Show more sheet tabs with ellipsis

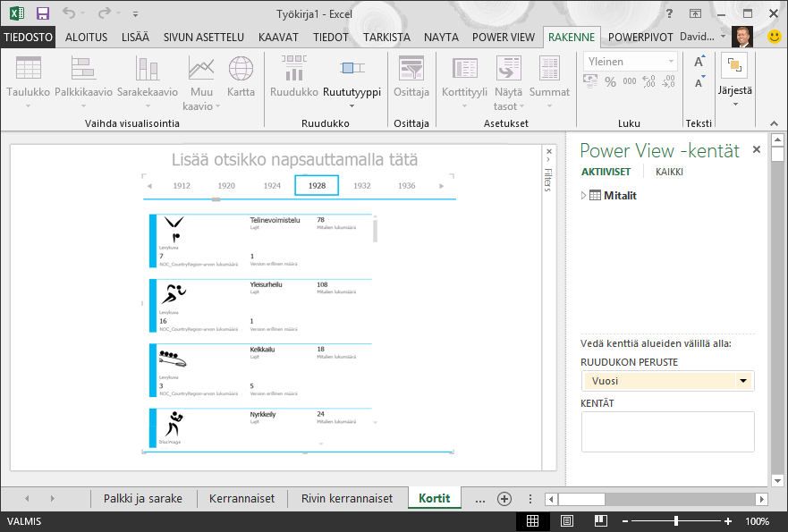tap(480, 499)
